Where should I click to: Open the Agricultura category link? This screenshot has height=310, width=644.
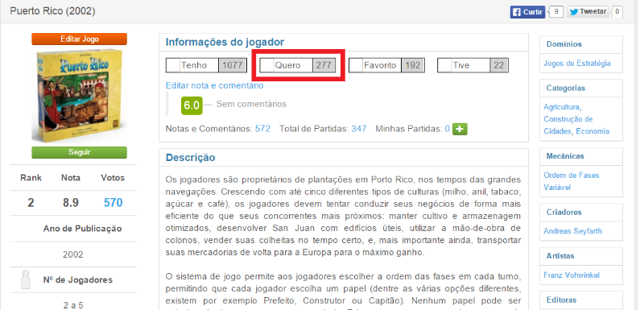(562, 107)
